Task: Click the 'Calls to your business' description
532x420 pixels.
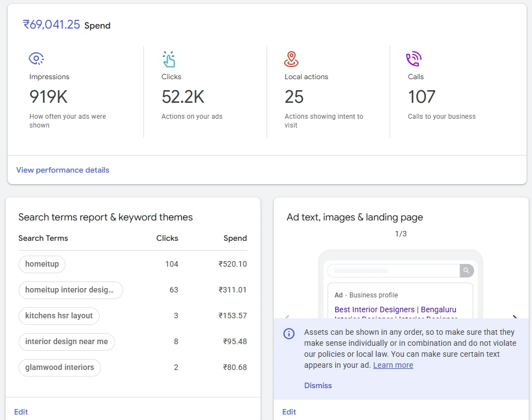Action: [x=441, y=117]
